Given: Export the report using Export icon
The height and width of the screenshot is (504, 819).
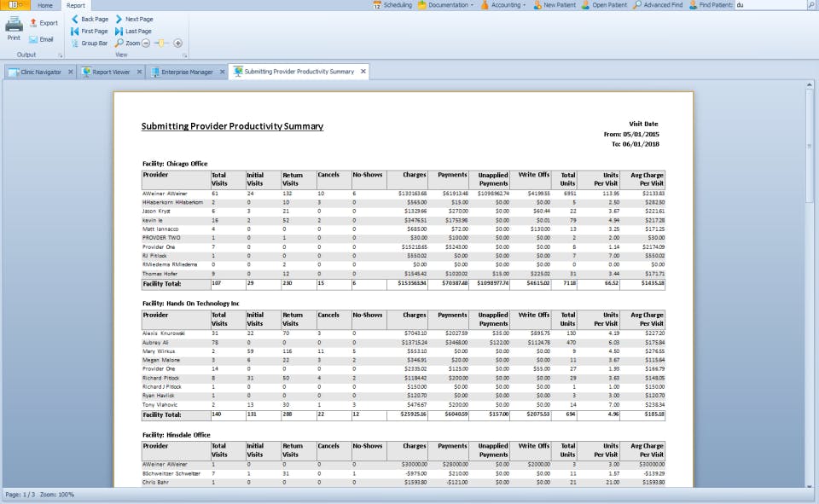Looking at the screenshot, I should (44, 23).
